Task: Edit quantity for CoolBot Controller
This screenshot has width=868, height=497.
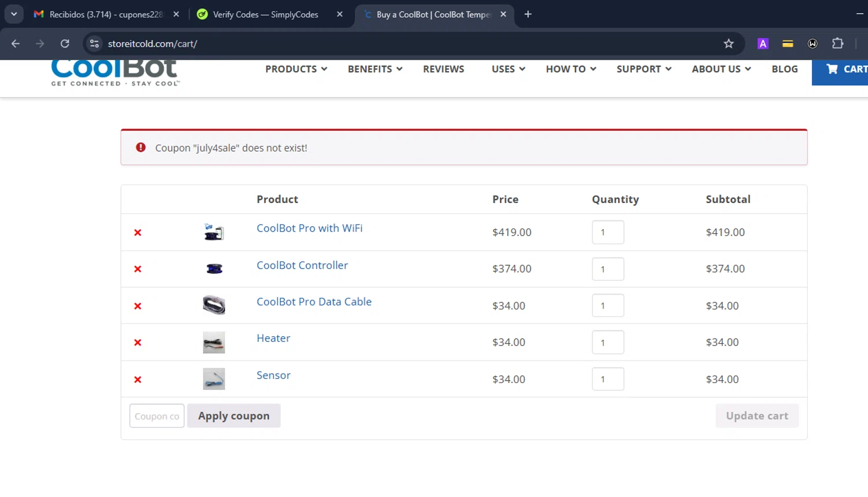Action: coord(608,269)
